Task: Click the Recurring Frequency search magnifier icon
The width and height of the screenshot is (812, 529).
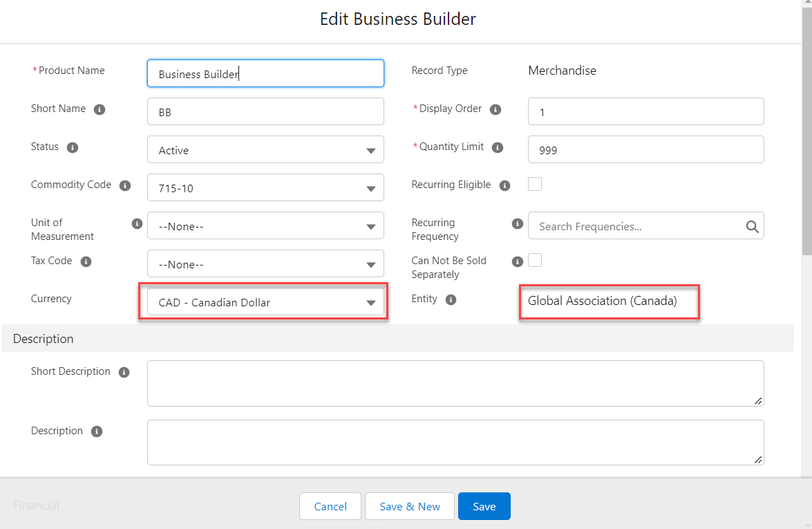Action: click(x=752, y=226)
